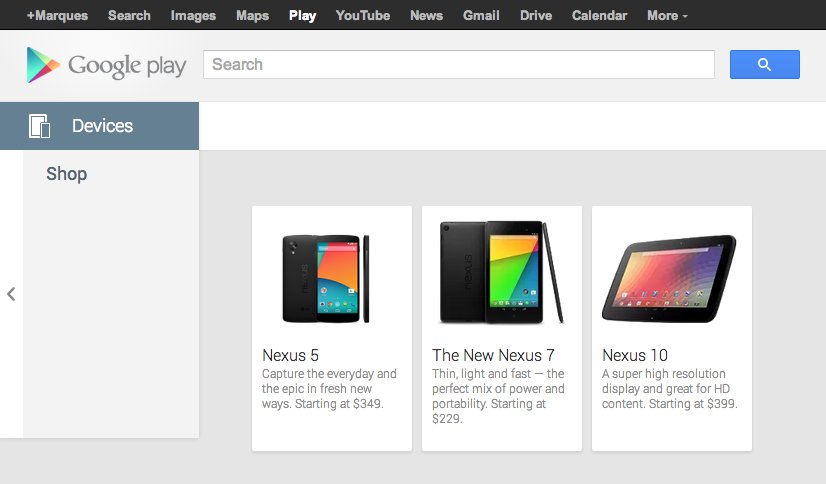
Task: Open the Shop sidebar link
Action: click(66, 174)
